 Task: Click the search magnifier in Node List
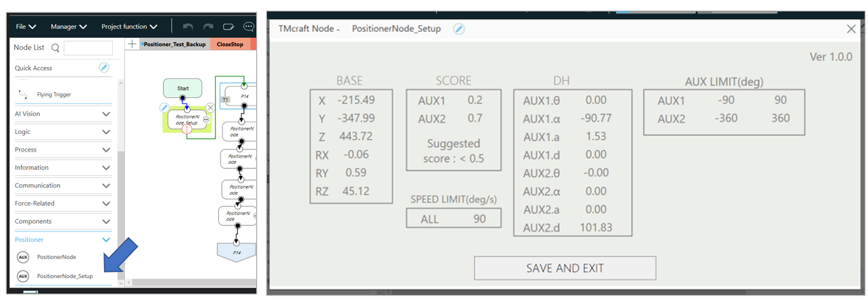(x=55, y=48)
